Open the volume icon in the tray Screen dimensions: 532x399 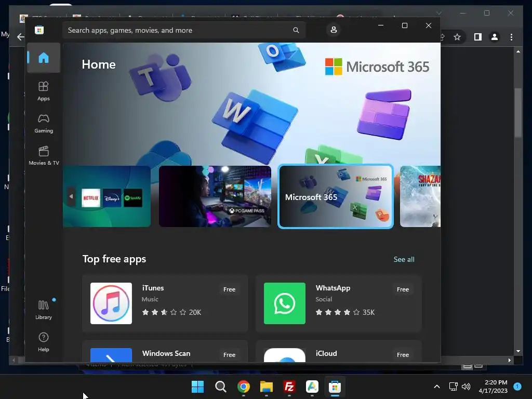coord(466,387)
